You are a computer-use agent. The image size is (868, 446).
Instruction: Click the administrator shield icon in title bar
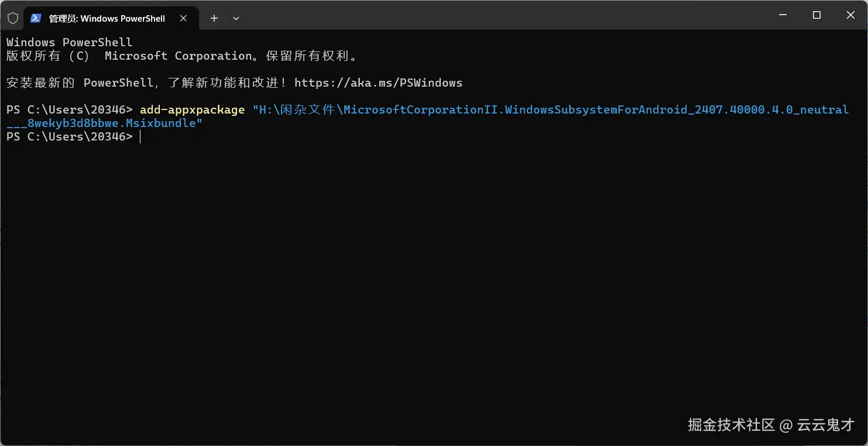[12, 18]
